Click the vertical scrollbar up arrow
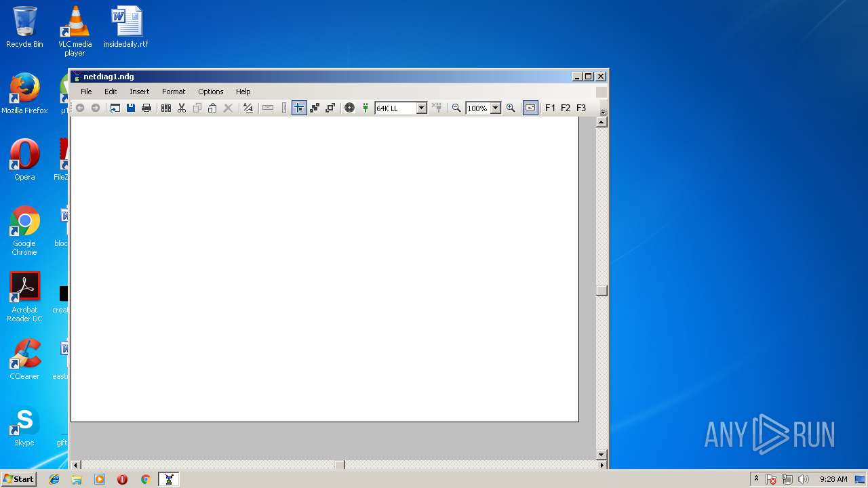Viewport: 868px width, 488px height. point(601,122)
